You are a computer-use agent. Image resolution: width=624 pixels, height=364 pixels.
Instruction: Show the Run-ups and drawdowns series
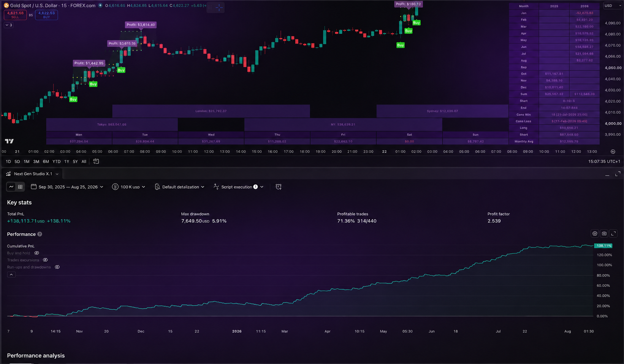pos(57,267)
